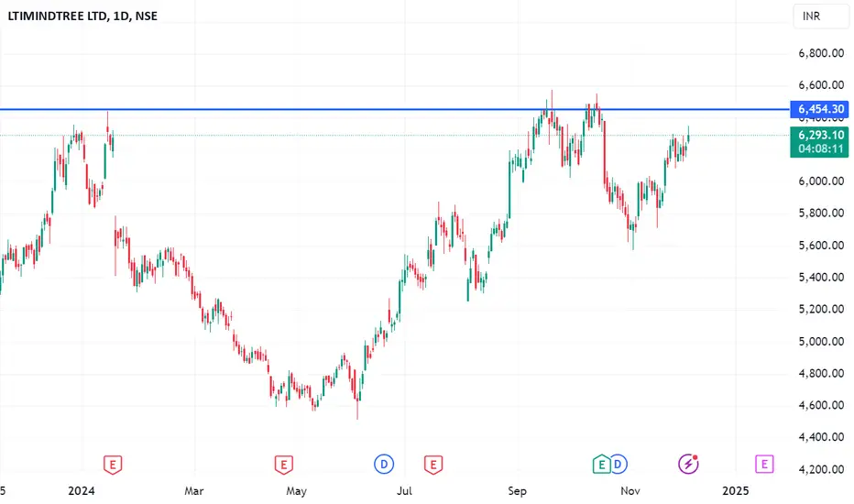This screenshot has height=504, width=854.
Task: Click the LTIMINDTREE LTD, 1D, NSE title
Action: point(82,16)
